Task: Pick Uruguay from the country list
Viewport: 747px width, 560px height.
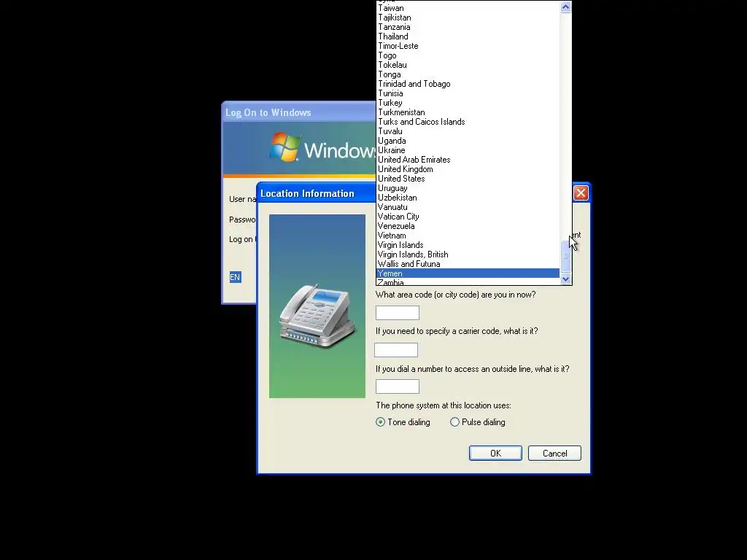Action: (x=468, y=188)
